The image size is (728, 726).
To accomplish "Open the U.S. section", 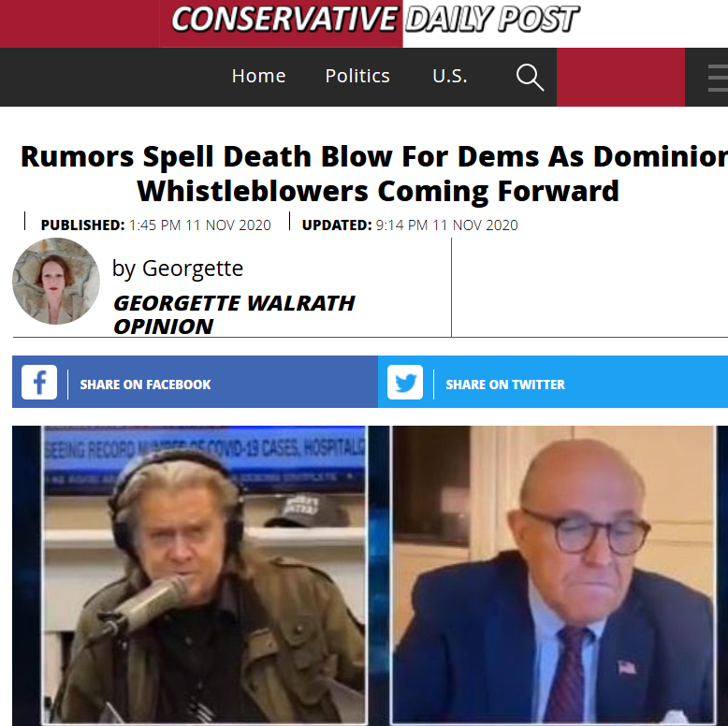I will coord(450,76).
